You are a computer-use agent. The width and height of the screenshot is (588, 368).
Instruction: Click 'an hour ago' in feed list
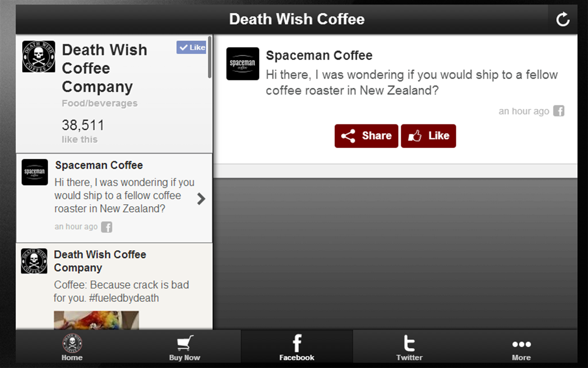pos(76,227)
